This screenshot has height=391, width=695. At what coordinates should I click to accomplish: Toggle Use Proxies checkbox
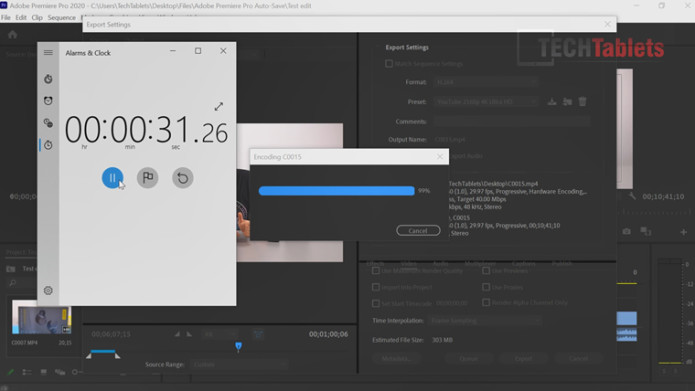coord(486,287)
